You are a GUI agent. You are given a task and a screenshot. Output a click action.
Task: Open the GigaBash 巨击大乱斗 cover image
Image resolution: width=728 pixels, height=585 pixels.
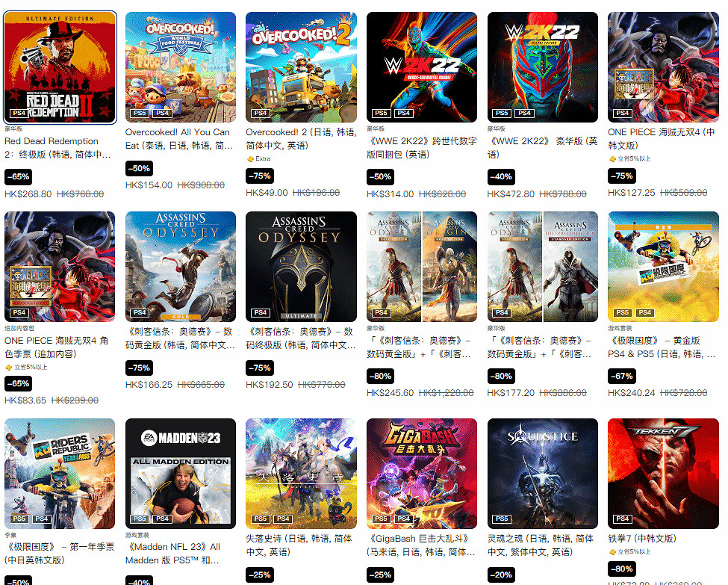(422, 474)
